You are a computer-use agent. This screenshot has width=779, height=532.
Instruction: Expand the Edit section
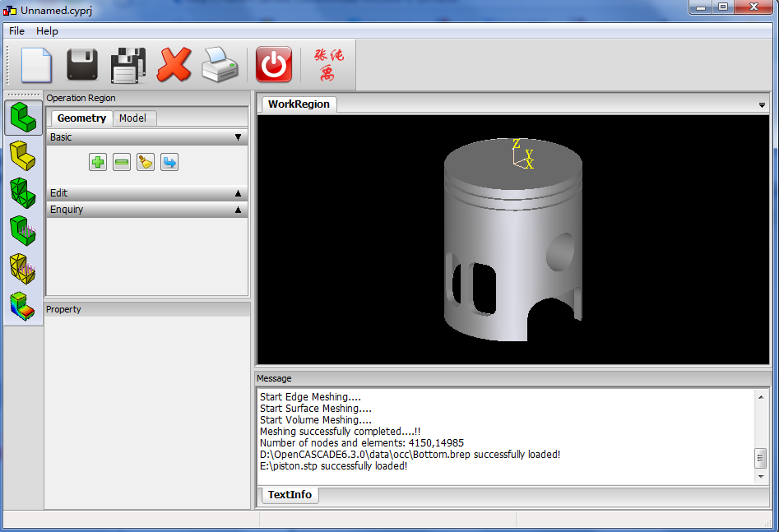[147, 193]
